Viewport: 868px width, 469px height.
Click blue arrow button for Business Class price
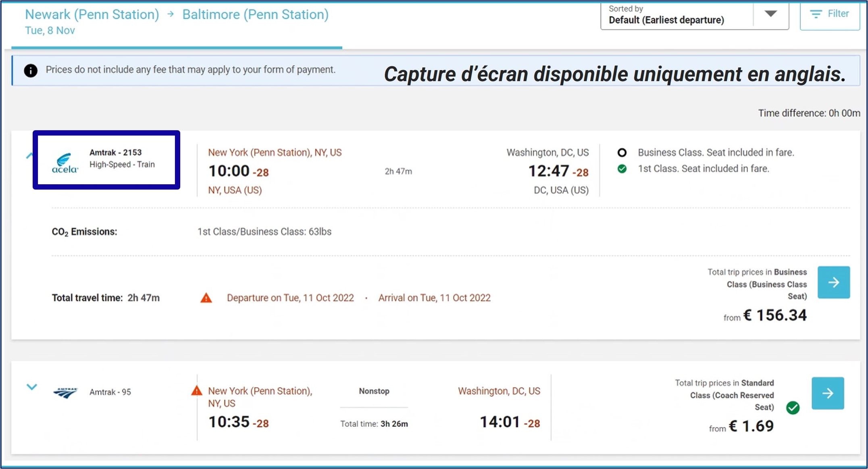pyautogui.click(x=833, y=282)
